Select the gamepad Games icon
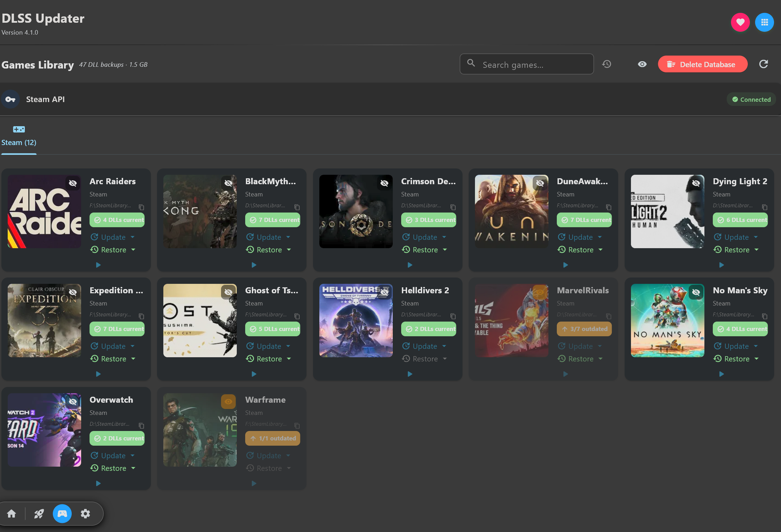The height and width of the screenshot is (532, 781). pos(62,513)
